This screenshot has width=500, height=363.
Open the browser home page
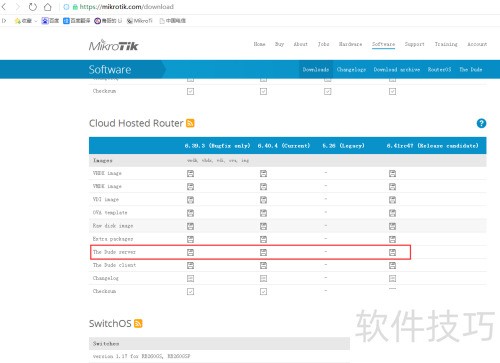click(48, 6)
